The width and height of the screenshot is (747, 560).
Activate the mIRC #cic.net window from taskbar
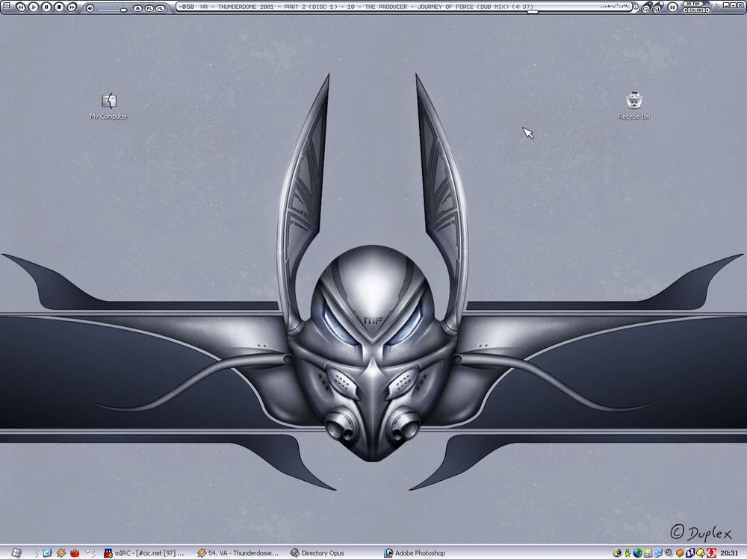[x=142, y=553]
